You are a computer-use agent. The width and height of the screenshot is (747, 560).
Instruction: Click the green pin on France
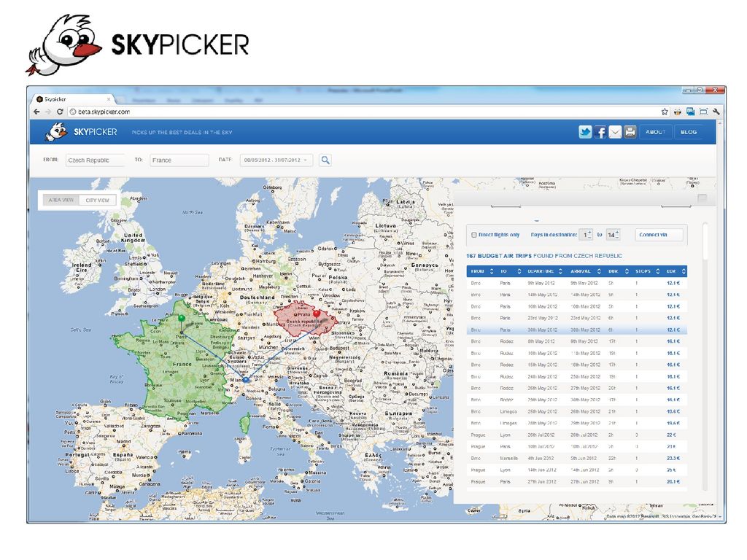click(x=182, y=318)
